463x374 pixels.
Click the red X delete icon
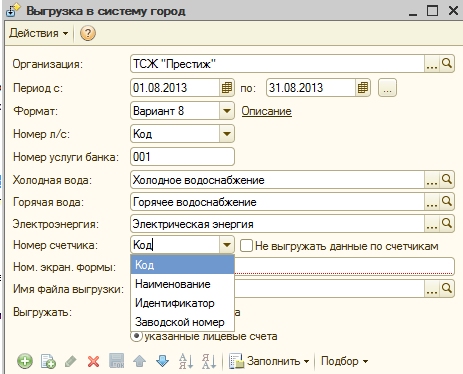point(93,361)
